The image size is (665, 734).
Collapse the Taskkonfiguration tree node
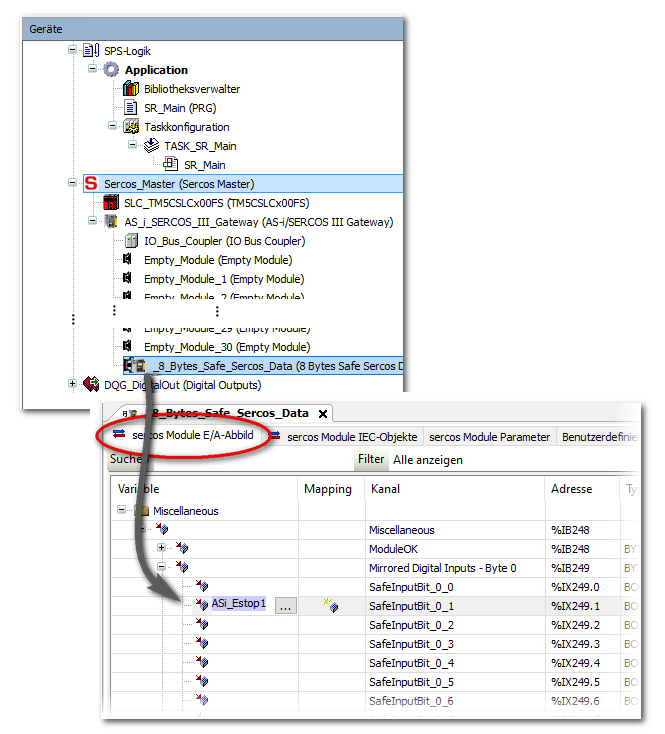point(112,127)
